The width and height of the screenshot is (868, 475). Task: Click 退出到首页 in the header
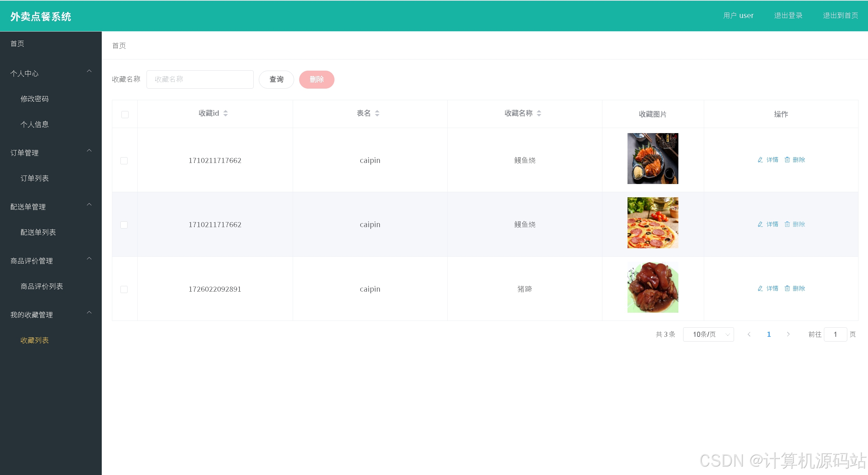841,16
